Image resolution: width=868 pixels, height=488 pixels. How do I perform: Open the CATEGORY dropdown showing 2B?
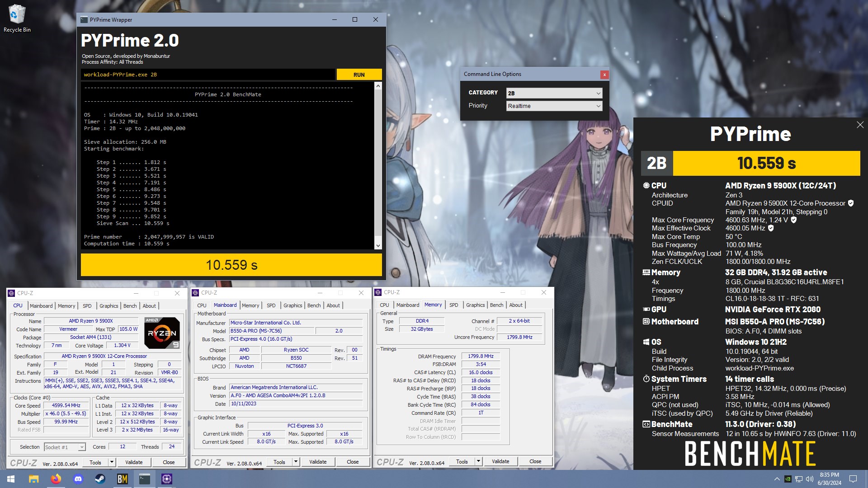click(554, 93)
